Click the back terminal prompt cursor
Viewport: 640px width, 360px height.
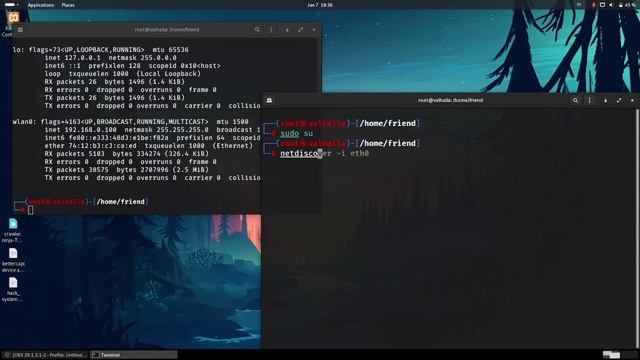tap(31, 210)
